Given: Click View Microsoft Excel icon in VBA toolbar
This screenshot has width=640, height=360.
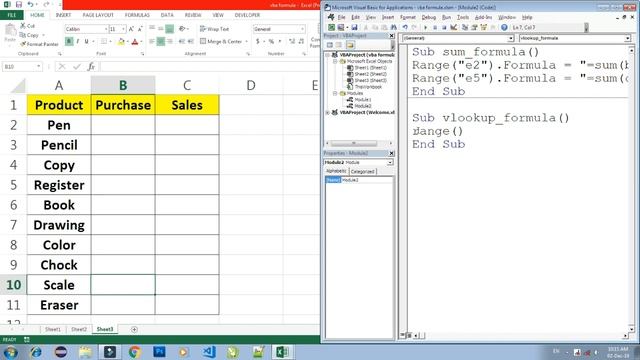Looking at the screenshot, I should [331, 27].
